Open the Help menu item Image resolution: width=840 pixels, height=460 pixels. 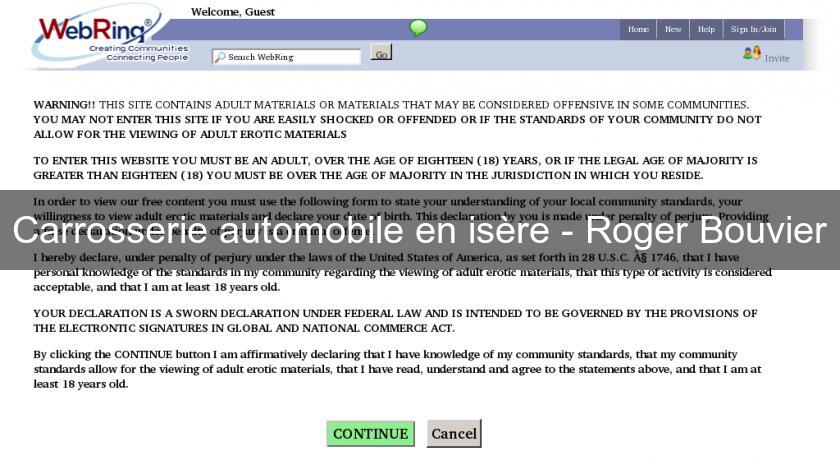pyautogui.click(x=706, y=29)
